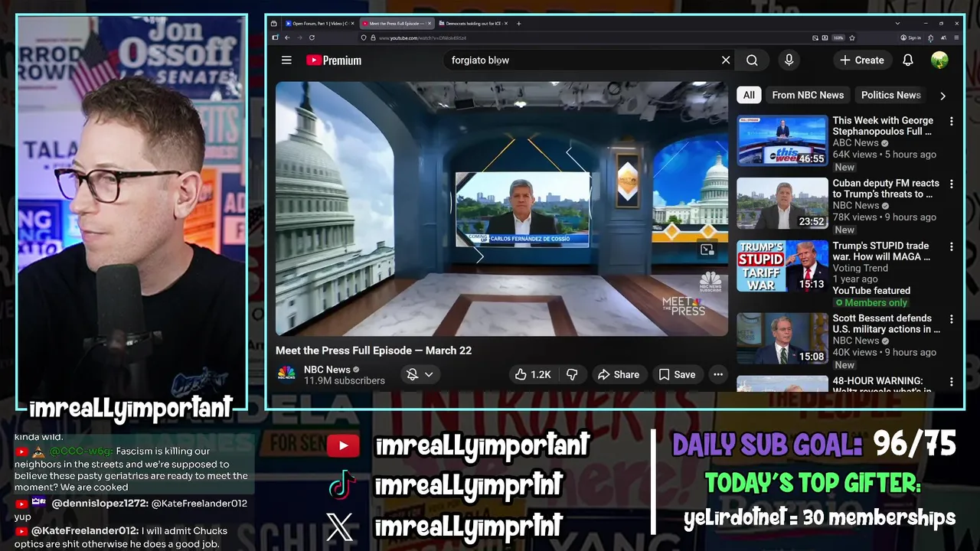Open subscription notification bell dropdown
Image resolution: width=980 pixels, height=551 pixels.
coord(420,374)
